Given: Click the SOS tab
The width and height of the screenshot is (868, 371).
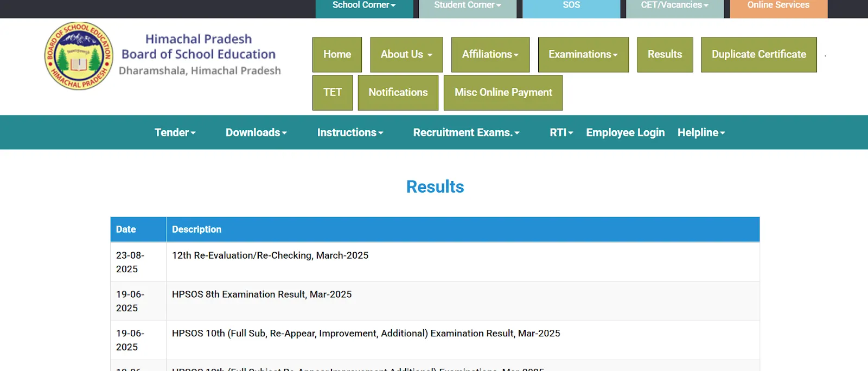Looking at the screenshot, I should point(571,8).
